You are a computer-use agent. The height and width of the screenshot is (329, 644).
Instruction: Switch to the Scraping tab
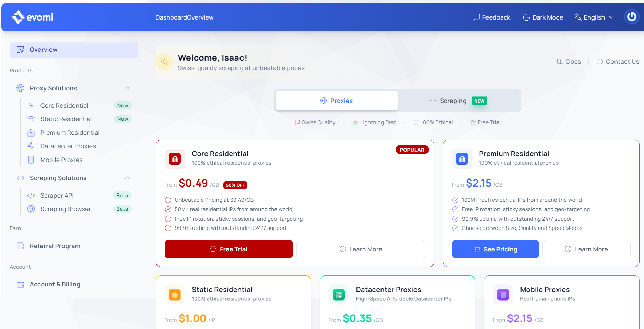click(x=459, y=101)
